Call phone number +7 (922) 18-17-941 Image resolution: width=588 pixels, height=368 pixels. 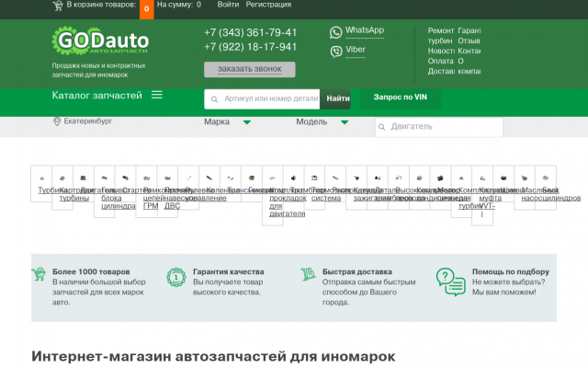click(x=251, y=47)
